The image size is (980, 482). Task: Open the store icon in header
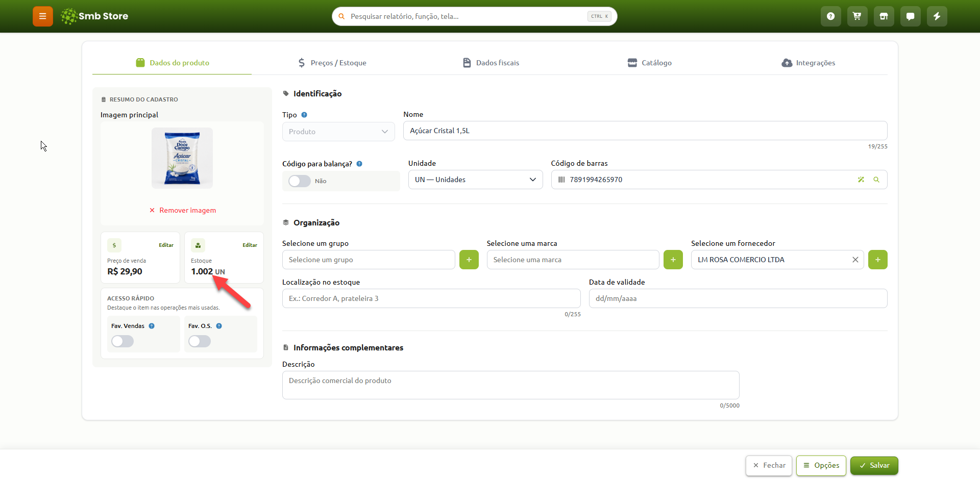click(x=884, y=16)
